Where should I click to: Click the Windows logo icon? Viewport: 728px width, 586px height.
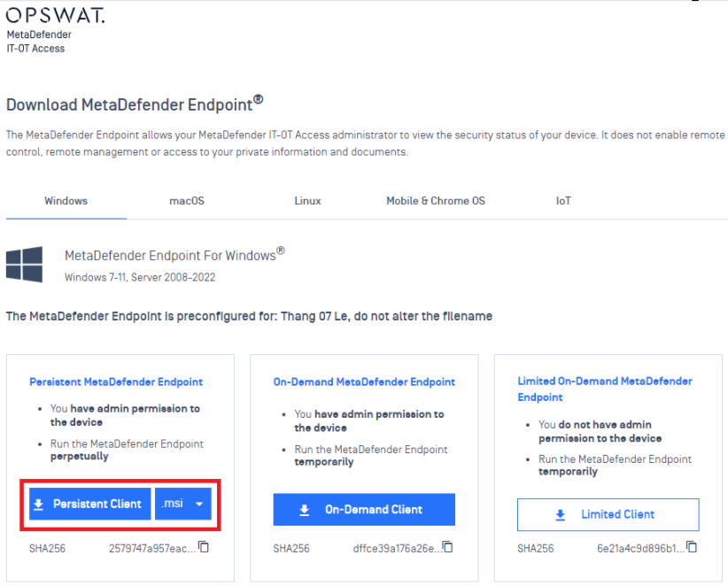point(24,264)
